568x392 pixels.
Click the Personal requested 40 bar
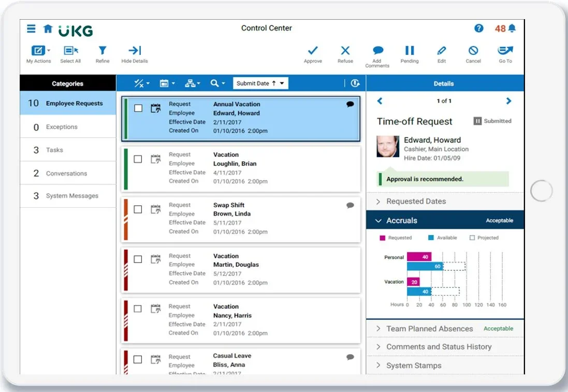tap(419, 257)
